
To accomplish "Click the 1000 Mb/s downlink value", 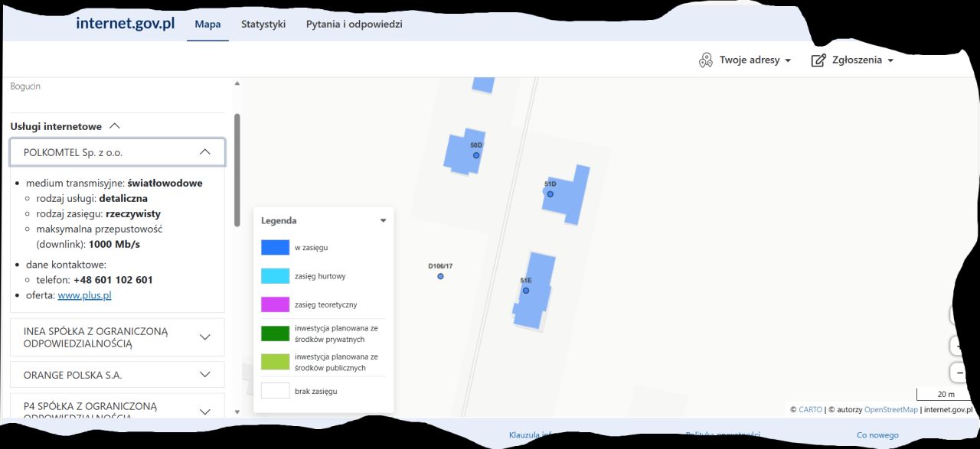I will (114, 245).
